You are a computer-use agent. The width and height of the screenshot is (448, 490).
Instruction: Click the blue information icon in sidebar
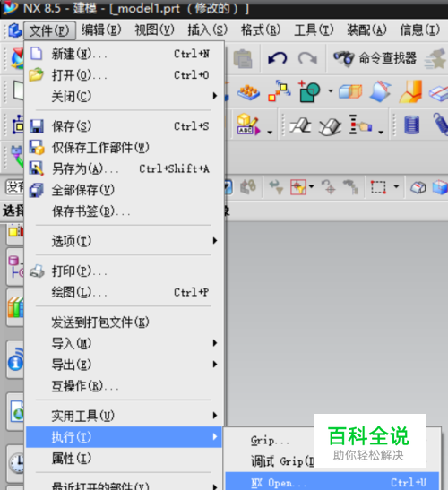click(16, 360)
